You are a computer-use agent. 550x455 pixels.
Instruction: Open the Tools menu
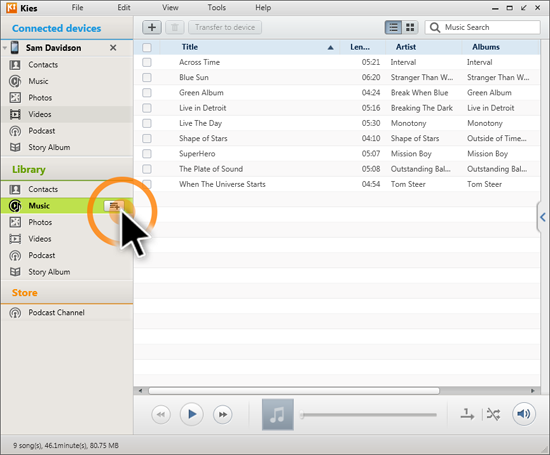pyautogui.click(x=216, y=8)
